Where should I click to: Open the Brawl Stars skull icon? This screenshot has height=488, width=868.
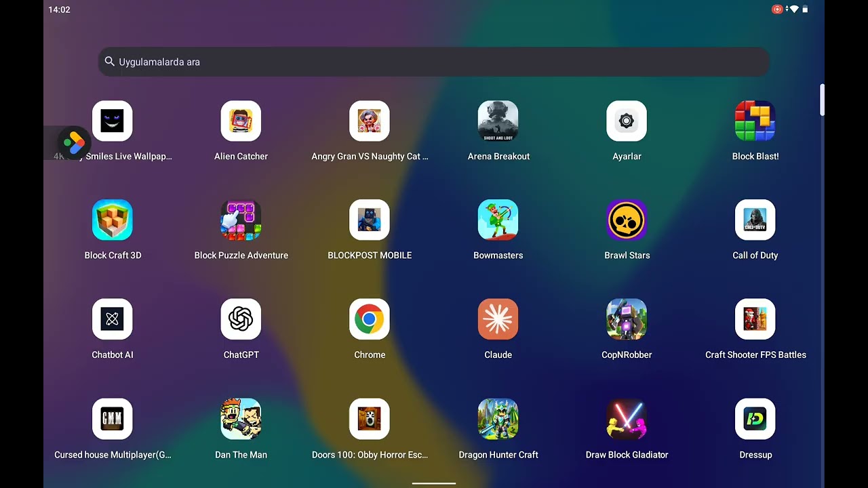pos(627,220)
